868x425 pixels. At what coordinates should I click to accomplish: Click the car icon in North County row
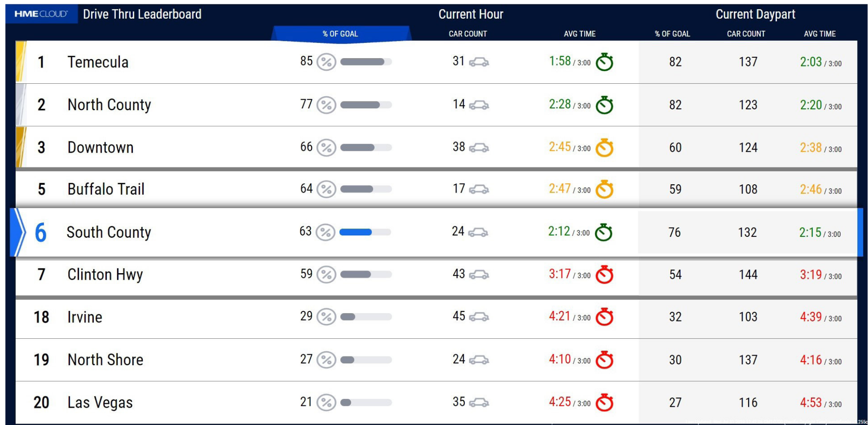479,105
